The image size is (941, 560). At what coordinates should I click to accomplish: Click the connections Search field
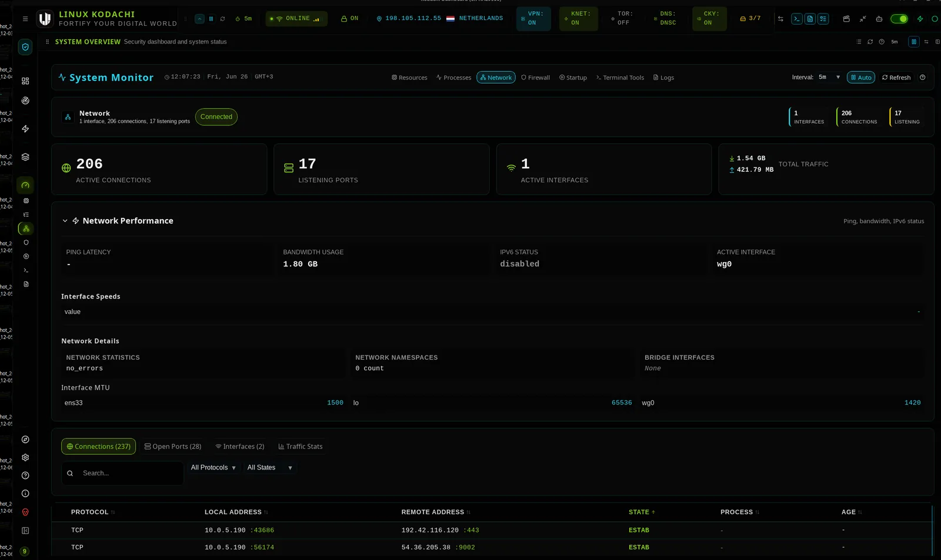(122, 474)
